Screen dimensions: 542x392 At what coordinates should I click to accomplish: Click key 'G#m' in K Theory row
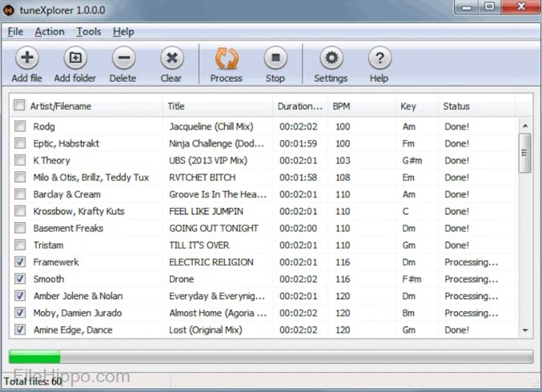(x=412, y=160)
